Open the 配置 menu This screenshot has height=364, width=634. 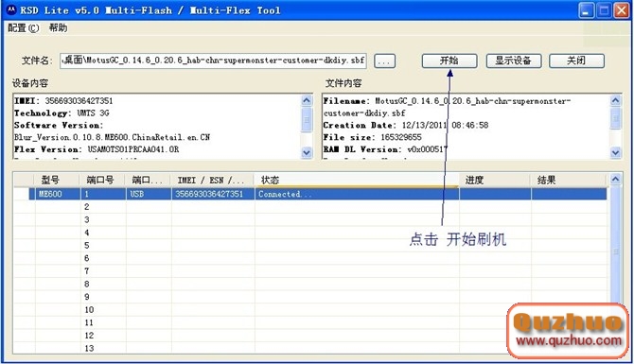(24, 27)
